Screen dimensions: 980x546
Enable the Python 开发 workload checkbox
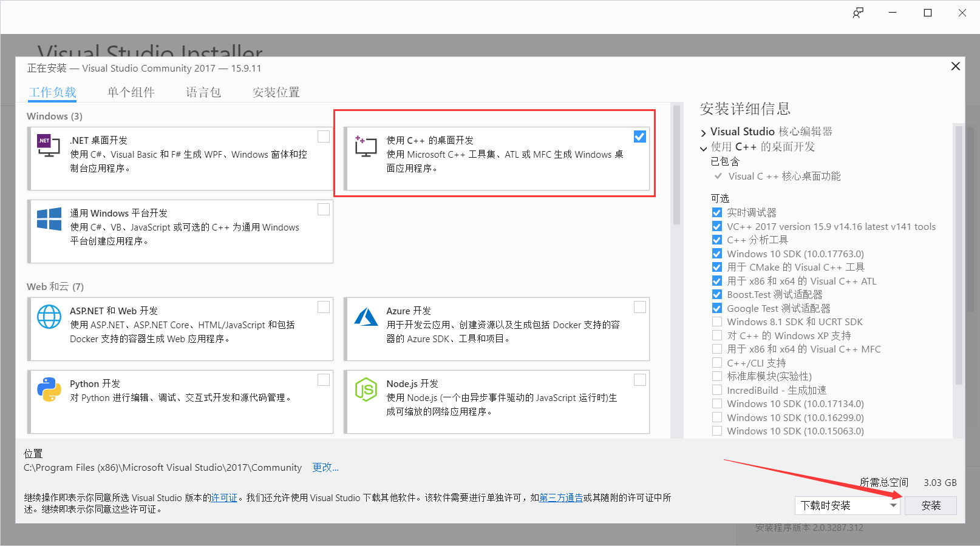(x=324, y=380)
